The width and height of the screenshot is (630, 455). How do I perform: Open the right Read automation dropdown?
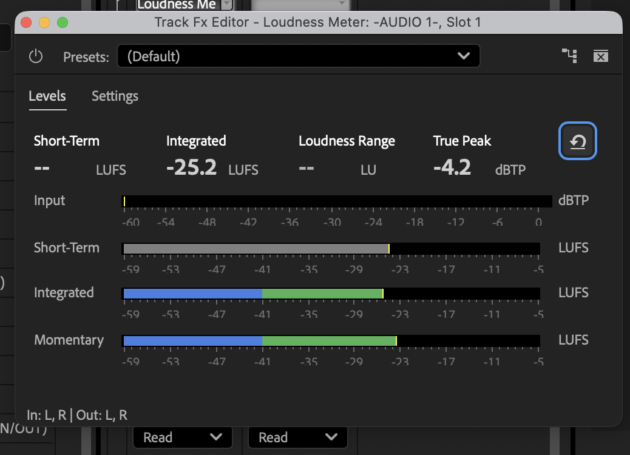tap(298, 437)
